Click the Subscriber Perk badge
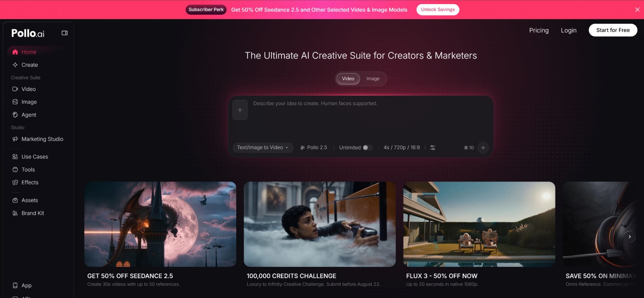Screen dimensions: 644x298 (x=206, y=9)
